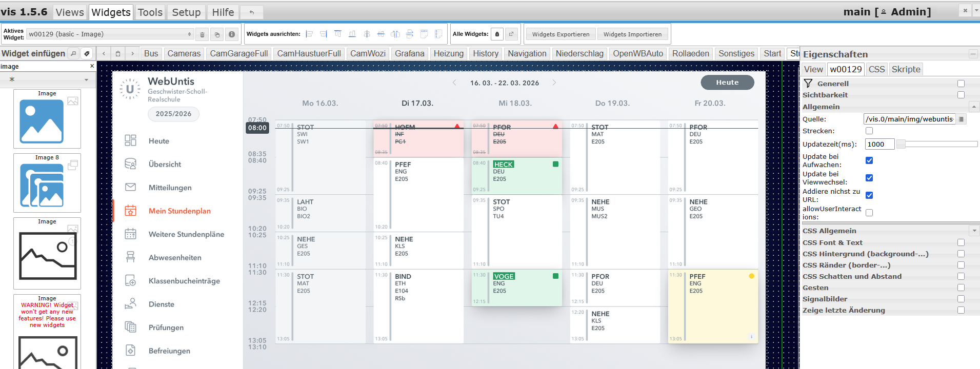
Task: Open the Grafana view tab
Action: (x=410, y=53)
